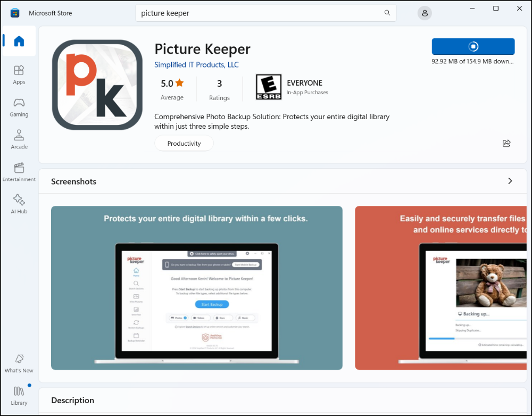Click the Picture Keeper app logo
This screenshot has width=532, height=416.
pyautogui.click(x=97, y=85)
